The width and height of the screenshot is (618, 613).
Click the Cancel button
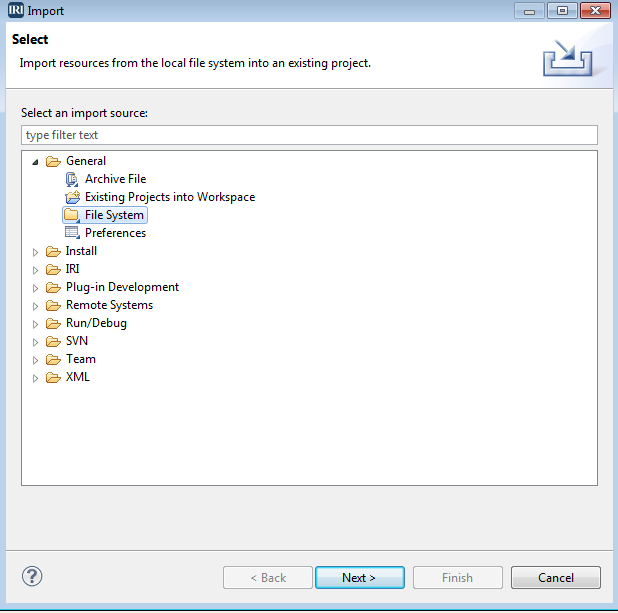tap(556, 578)
